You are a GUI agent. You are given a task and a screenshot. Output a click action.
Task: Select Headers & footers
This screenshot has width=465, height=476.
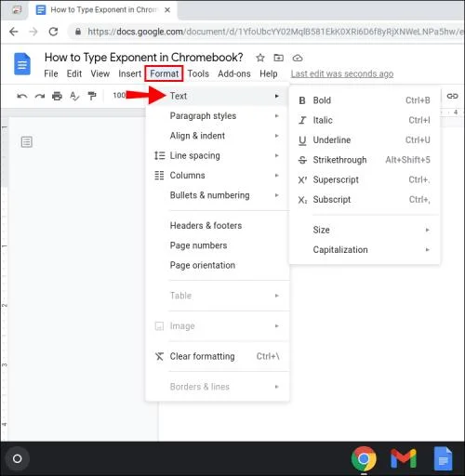click(218, 226)
